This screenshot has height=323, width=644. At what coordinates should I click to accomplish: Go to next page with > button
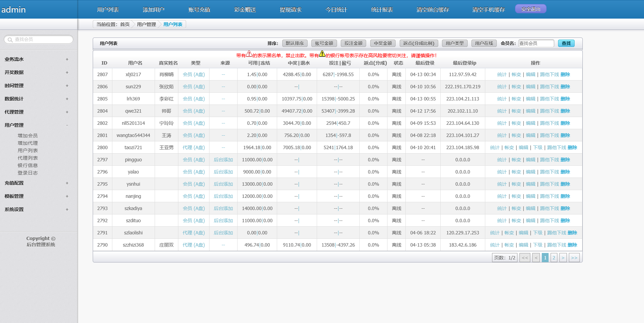563,258
